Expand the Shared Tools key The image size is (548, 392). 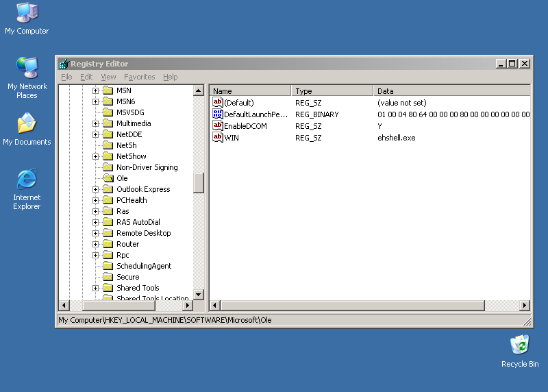point(95,288)
